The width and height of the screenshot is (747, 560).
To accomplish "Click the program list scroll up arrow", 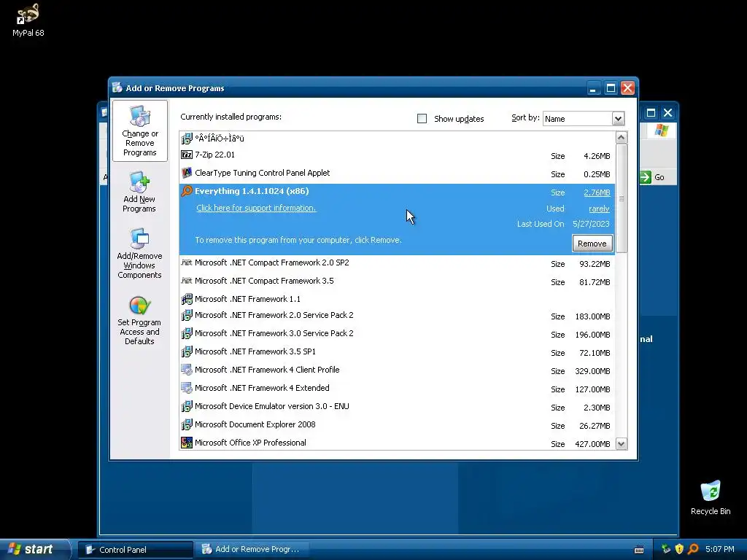I will click(622, 138).
